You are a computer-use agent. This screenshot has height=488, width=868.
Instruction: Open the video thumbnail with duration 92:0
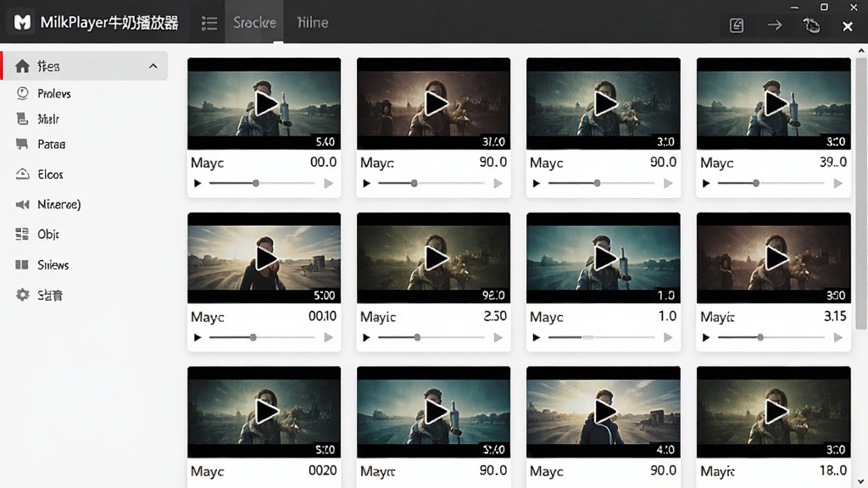click(x=433, y=258)
